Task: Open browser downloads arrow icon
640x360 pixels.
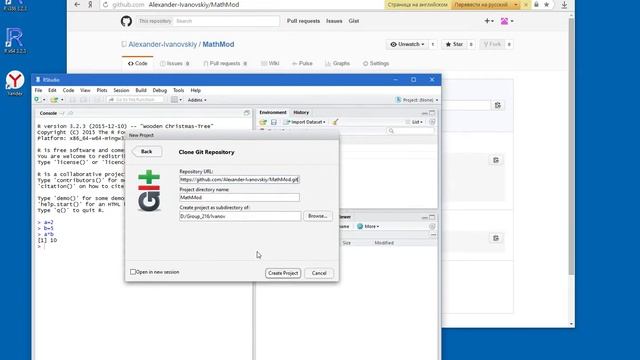Action: [564, 4]
